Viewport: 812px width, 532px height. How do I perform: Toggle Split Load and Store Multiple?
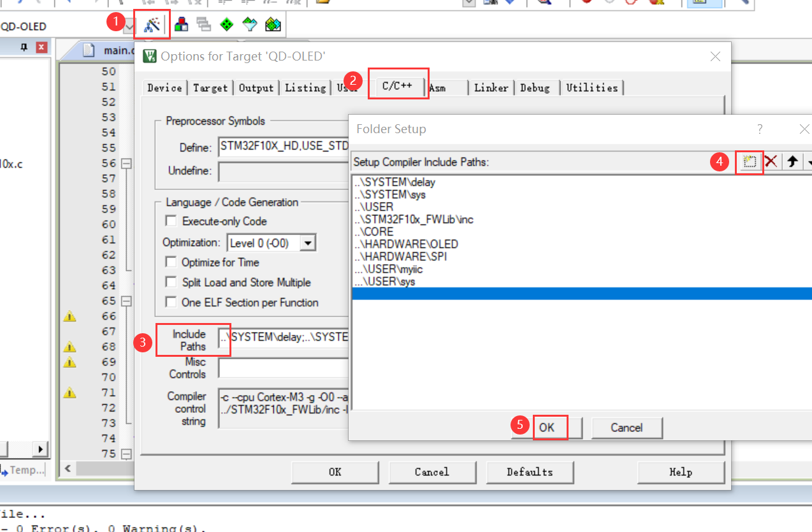(171, 282)
